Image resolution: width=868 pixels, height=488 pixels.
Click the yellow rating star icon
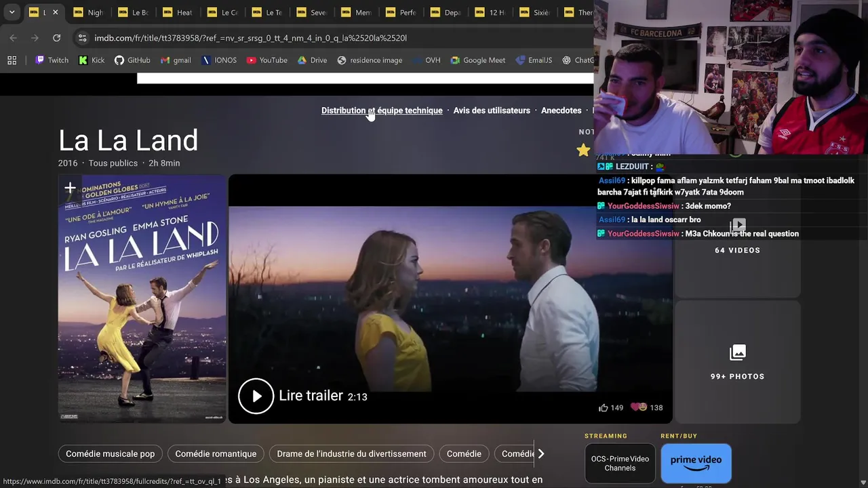[x=583, y=150]
